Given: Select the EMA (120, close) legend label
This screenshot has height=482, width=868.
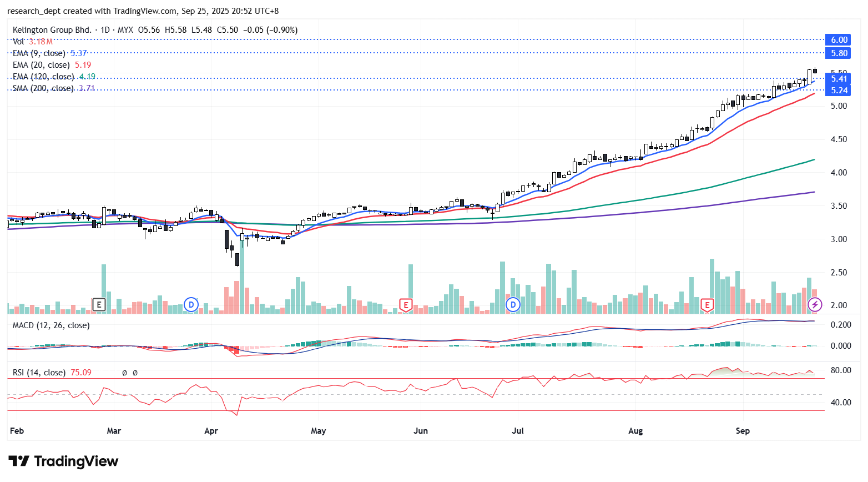Looking at the screenshot, I should 43,77.
